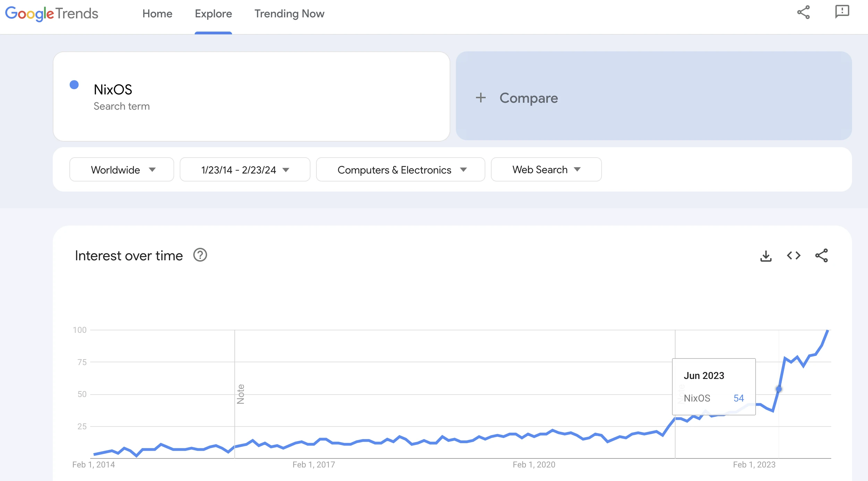
Task: Expand the Web Search type dropdown
Action: click(546, 170)
